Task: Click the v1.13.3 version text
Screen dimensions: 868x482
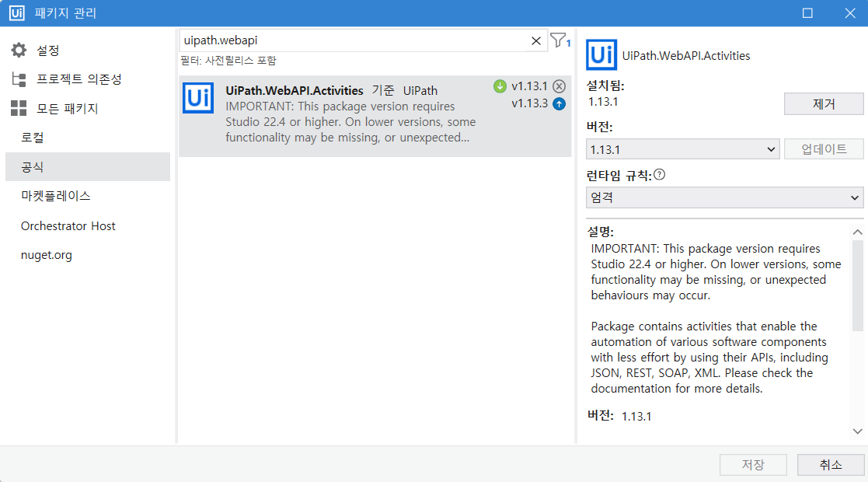Action: [529, 103]
